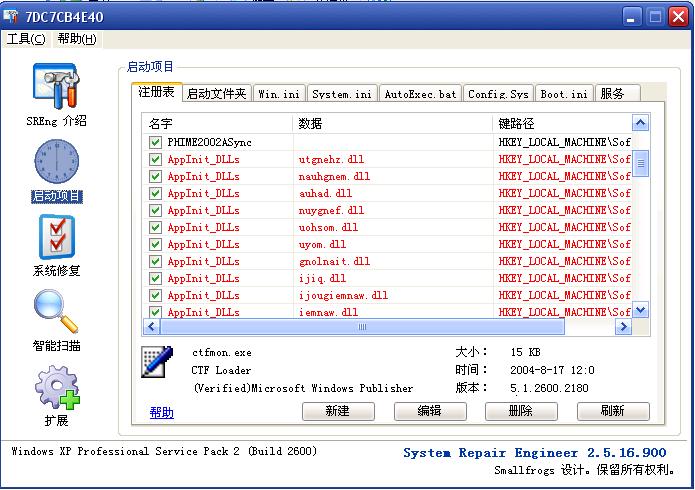Close the 7DC7CB4E40 window
The image size is (695, 490).
point(679,17)
